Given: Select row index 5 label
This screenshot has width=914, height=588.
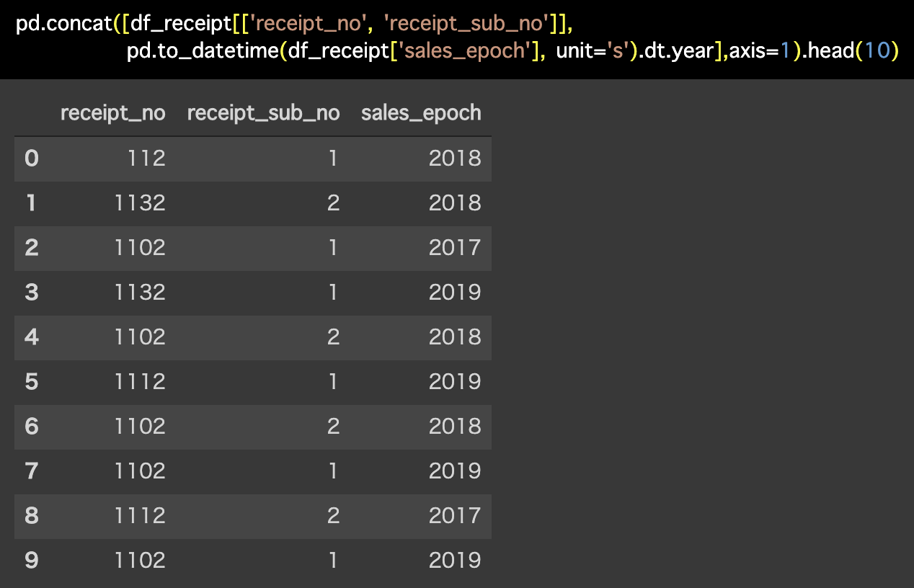Looking at the screenshot, I should pyautogui.click(x=32, y=381).
